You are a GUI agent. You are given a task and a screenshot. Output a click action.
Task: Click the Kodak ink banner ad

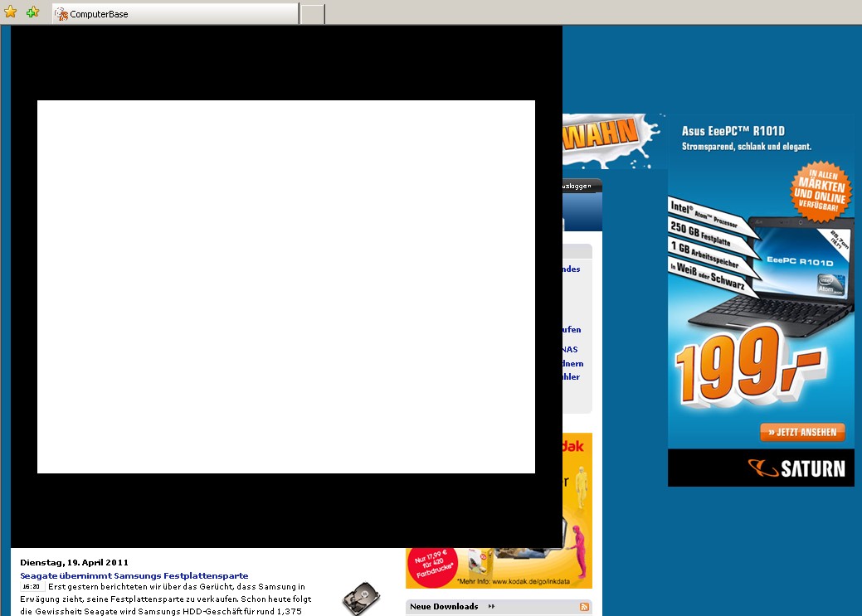point(499,511)
